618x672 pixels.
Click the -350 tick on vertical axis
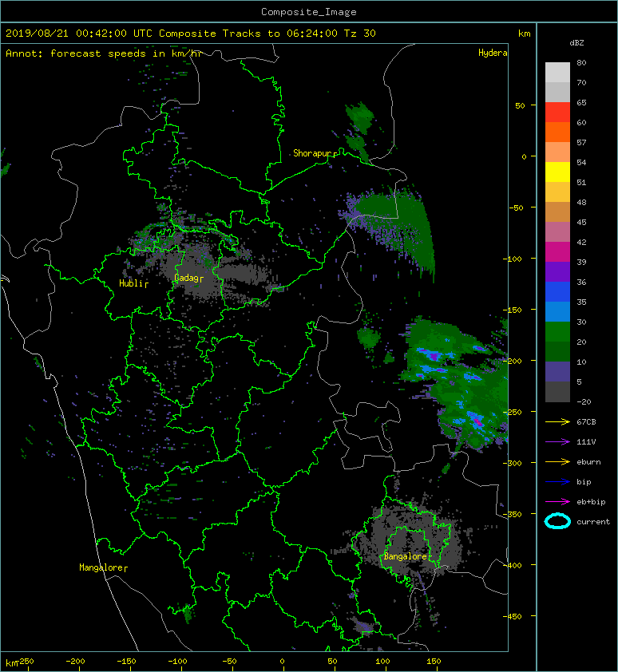click(512, 514)
